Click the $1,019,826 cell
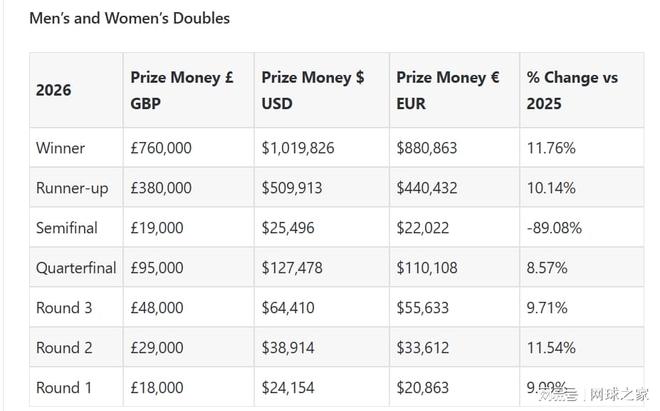Image resolution: width=660 pixels, height=411 pixels. tap(298, 148)
